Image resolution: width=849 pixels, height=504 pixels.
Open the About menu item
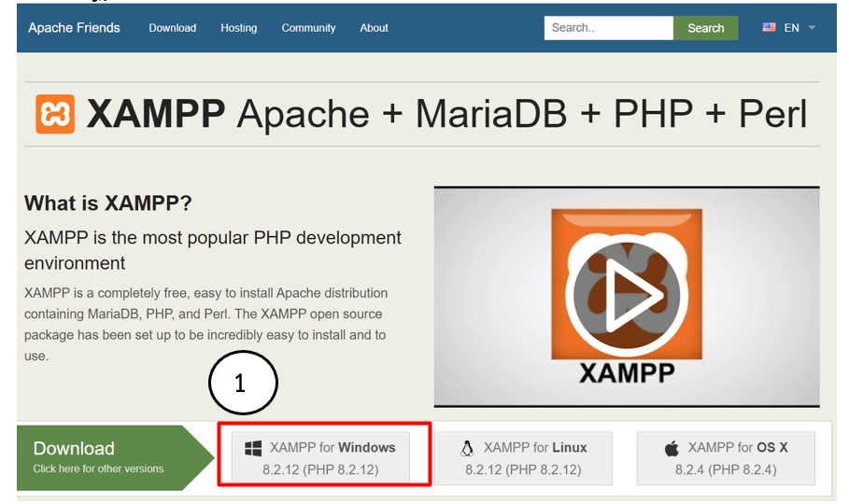[374, 28]
